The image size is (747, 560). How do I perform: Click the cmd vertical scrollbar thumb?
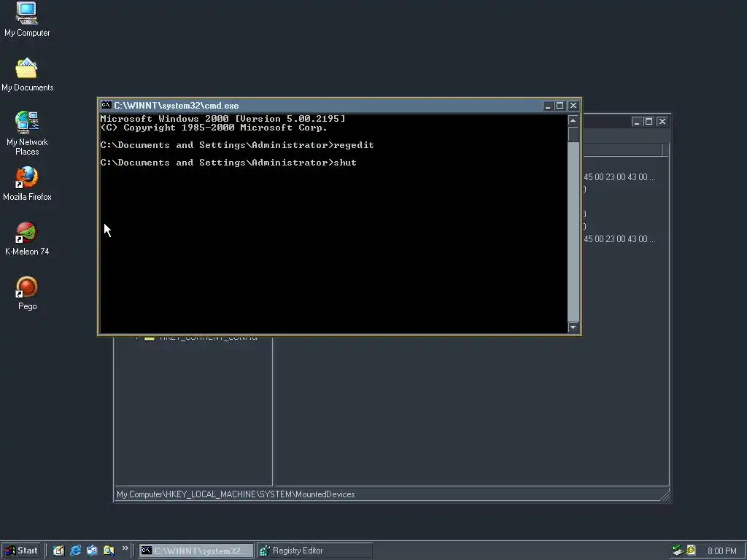(573, 134)
